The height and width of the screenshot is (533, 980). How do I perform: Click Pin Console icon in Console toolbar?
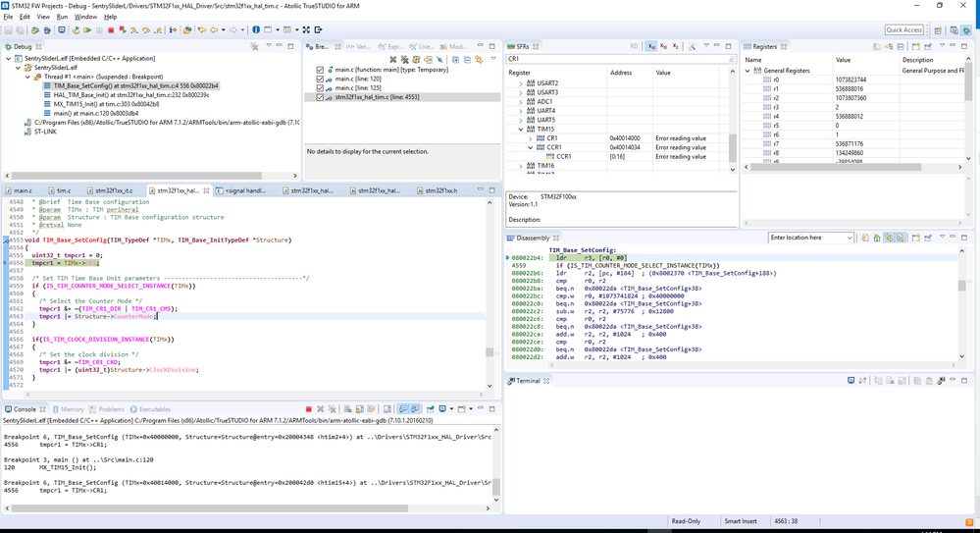click(x=431, y=409)
